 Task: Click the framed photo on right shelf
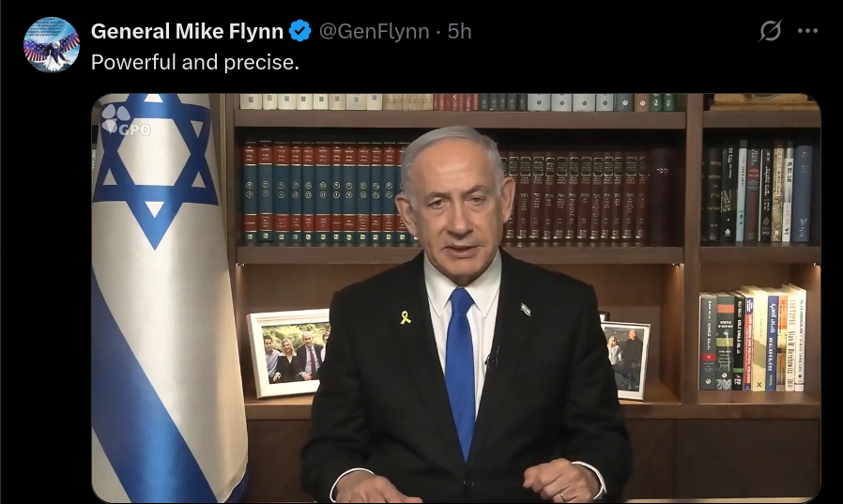(x=624, y=359)
